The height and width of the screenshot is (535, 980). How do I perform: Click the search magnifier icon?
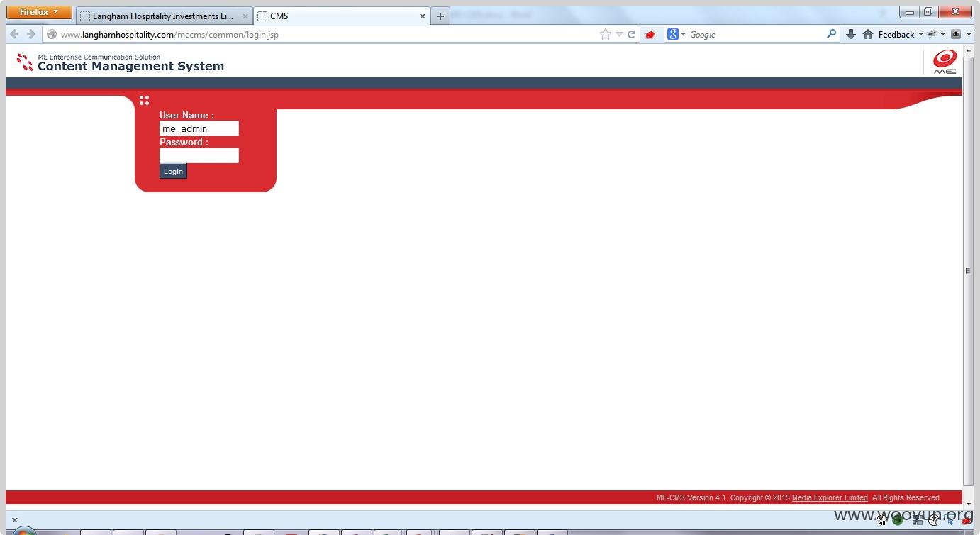831,34
